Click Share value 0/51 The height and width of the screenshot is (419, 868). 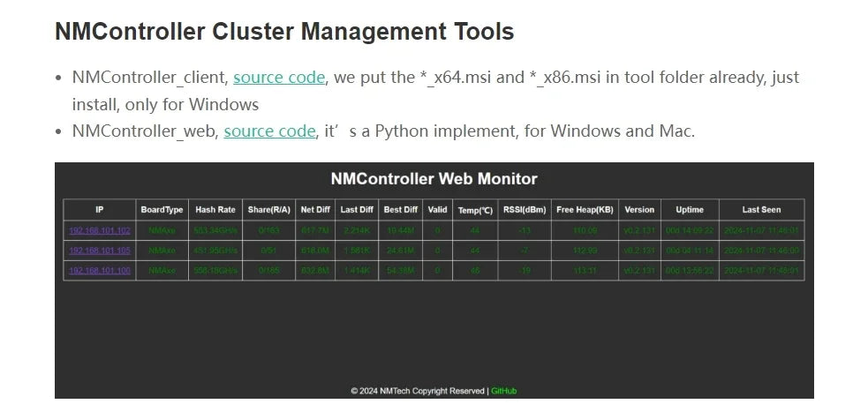269,251
